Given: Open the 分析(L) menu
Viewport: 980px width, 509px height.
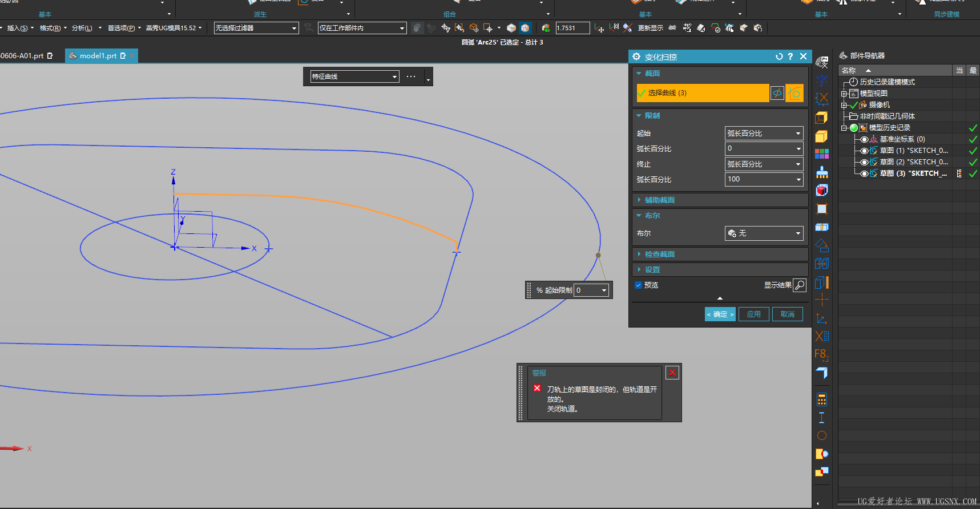Looking at the screenshot, I should 82,28.
